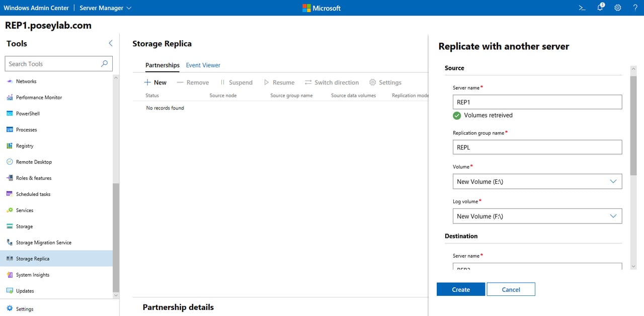644x316 pixels.
Task: Open the PowerShell console icon in the top bar
Action: pos(582,8)
